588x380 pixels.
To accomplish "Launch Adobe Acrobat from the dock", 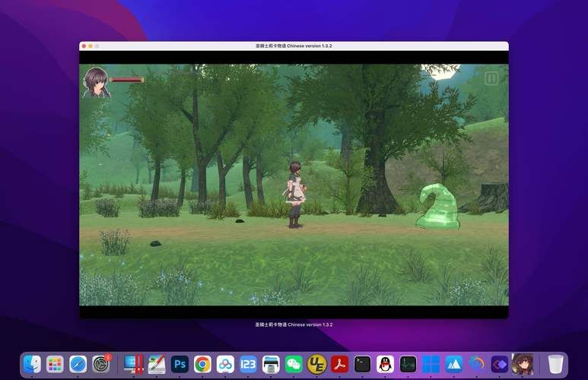I will coord(339,364).
